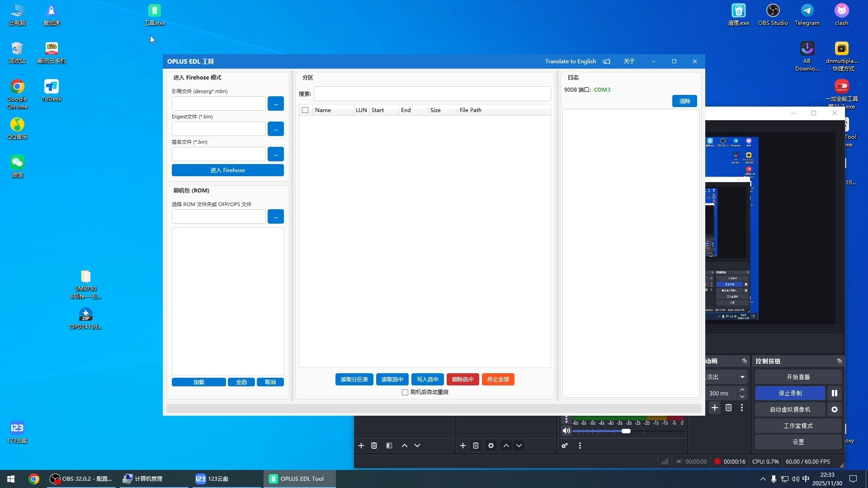868x488 pixels.
Task: Click the OBS volume slider handle
Action: pyautogui.click(x=626, y=431)
